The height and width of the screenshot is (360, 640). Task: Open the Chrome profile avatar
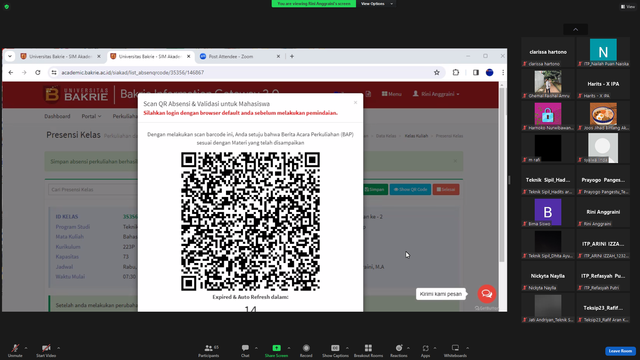pos(489,72)
